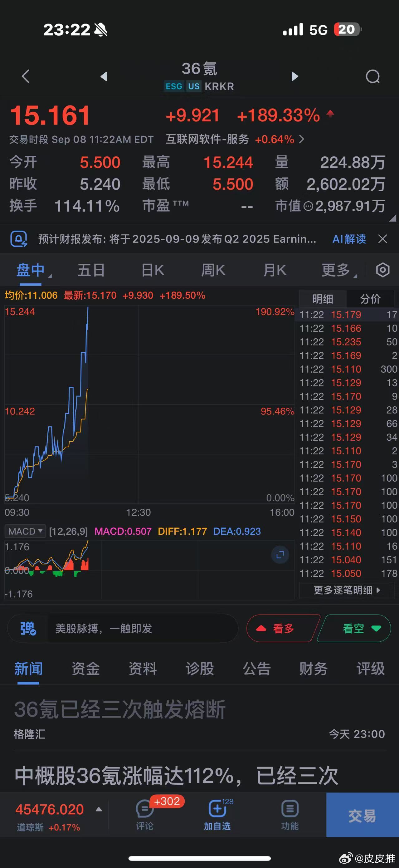Open 更多逐笔明细 tick details
399x868 pixels.
347,590
